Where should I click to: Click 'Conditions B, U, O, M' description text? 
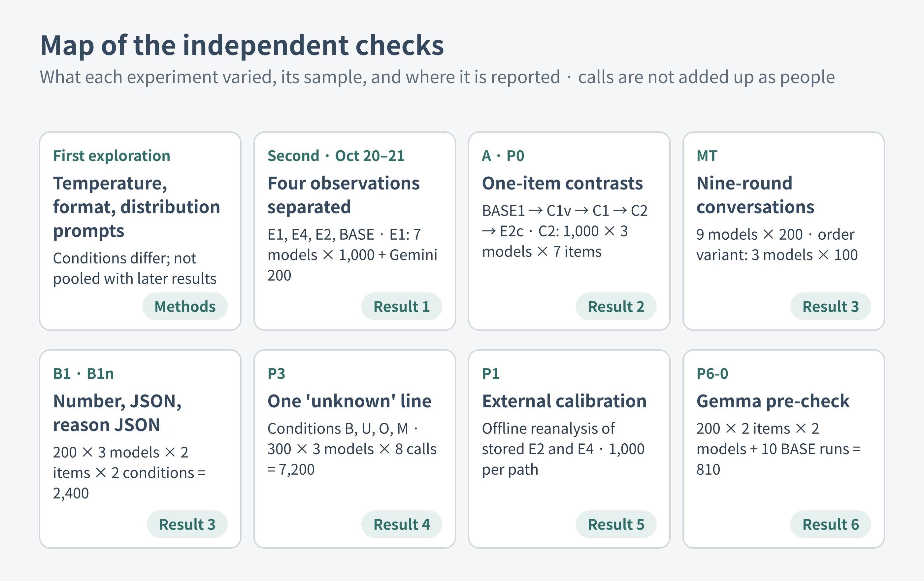[x=352, y=449]
